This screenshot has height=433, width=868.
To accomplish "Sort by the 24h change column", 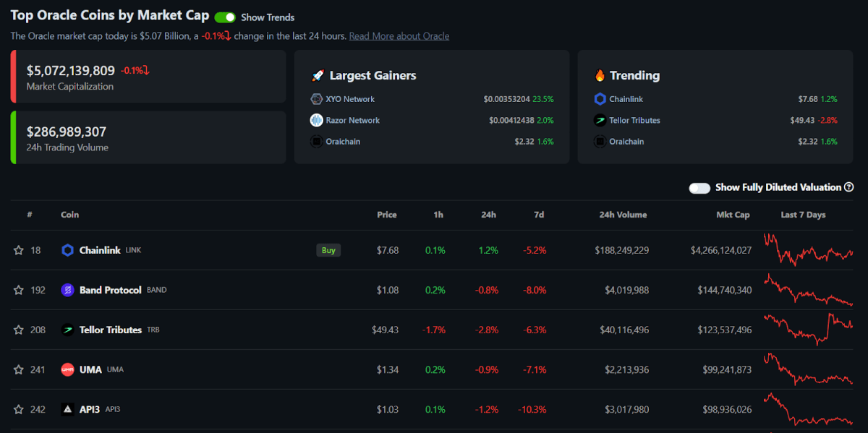I will click(x=489, y=215).
